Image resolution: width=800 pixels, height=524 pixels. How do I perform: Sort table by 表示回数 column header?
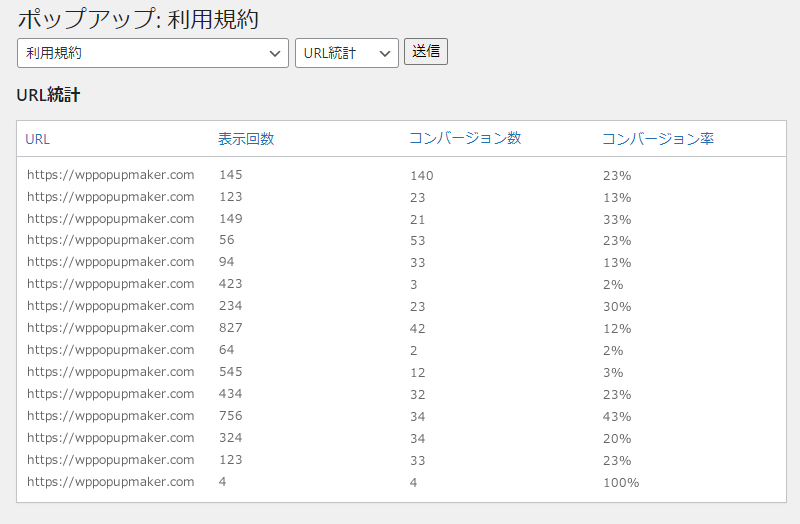(246, 139)
